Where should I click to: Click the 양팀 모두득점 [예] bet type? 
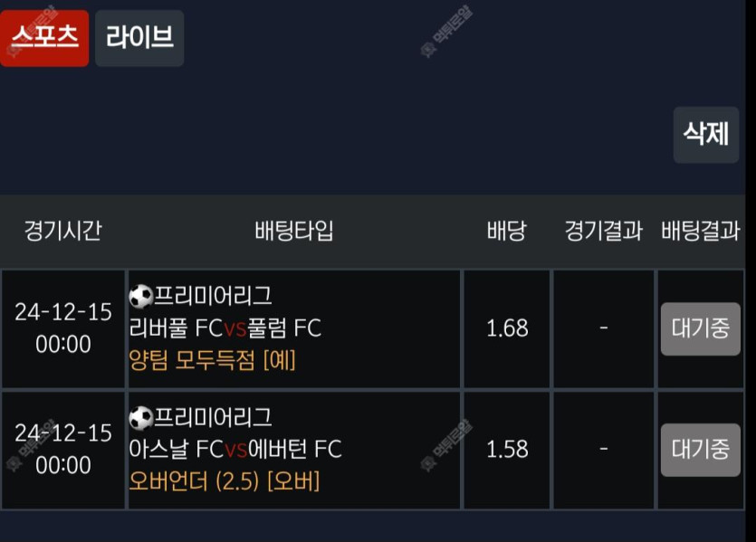click(213, 360)
